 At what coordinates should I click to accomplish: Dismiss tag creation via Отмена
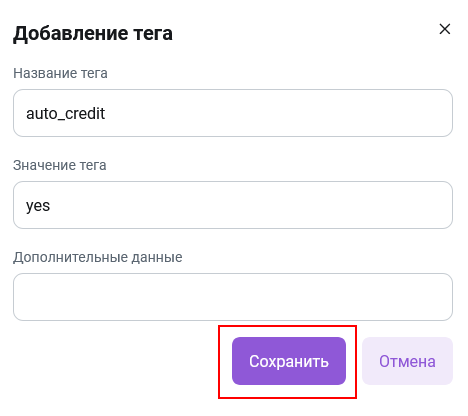pyautogui.click(x=407, y=361)
